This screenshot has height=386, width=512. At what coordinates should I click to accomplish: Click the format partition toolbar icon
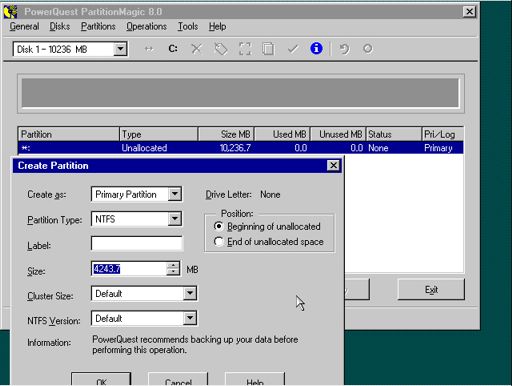245,49
